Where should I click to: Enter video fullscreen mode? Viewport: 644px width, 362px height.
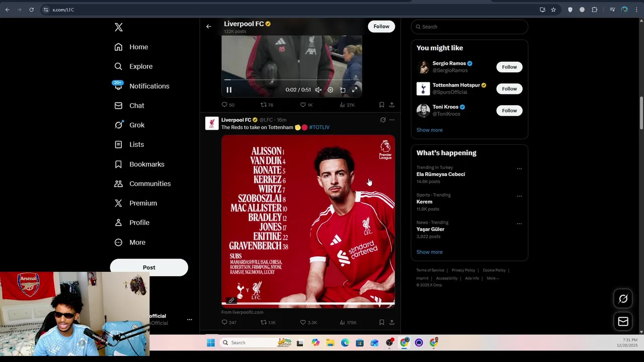click(x=355, y=90)
